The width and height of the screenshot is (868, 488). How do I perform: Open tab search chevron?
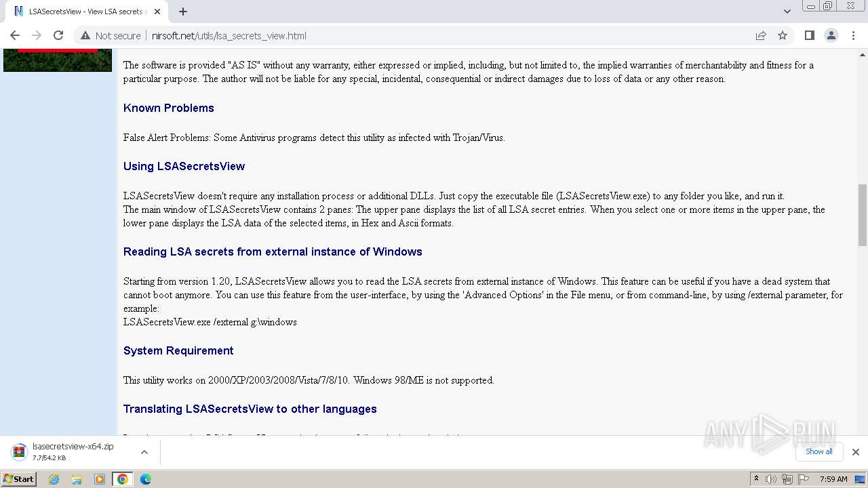(787, 12)
